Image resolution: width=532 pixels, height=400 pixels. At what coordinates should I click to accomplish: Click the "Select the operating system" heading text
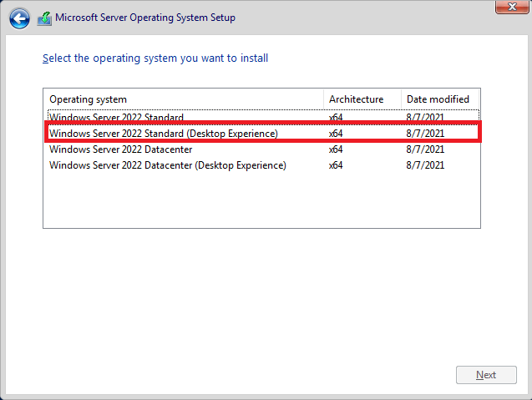point(155,58)
